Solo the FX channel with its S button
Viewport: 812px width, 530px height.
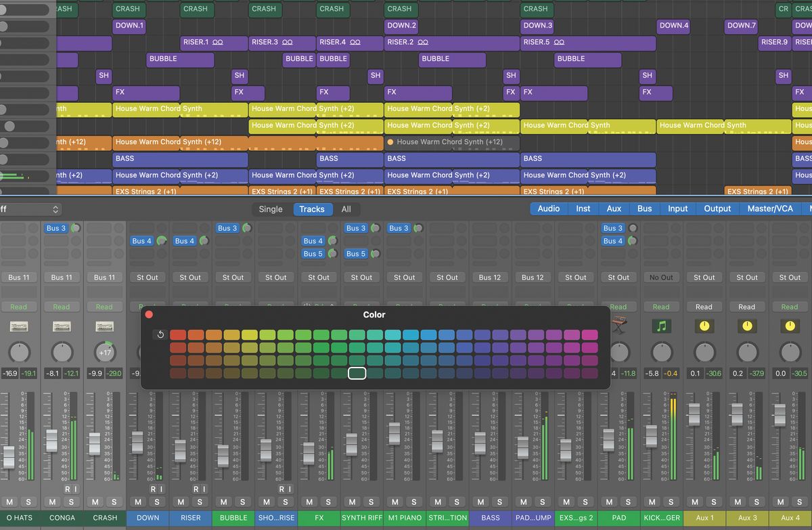point(328,502)
